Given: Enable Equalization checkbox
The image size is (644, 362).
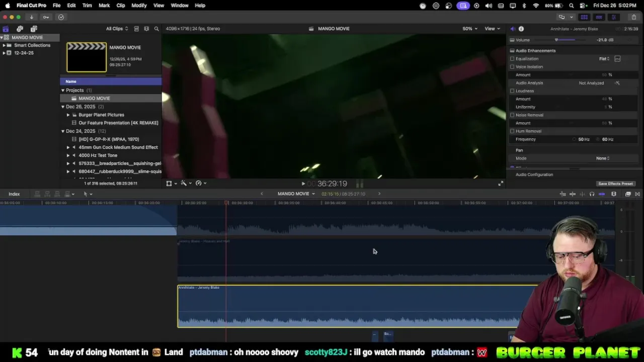Looking at the screenshot, I should (512, 59).
